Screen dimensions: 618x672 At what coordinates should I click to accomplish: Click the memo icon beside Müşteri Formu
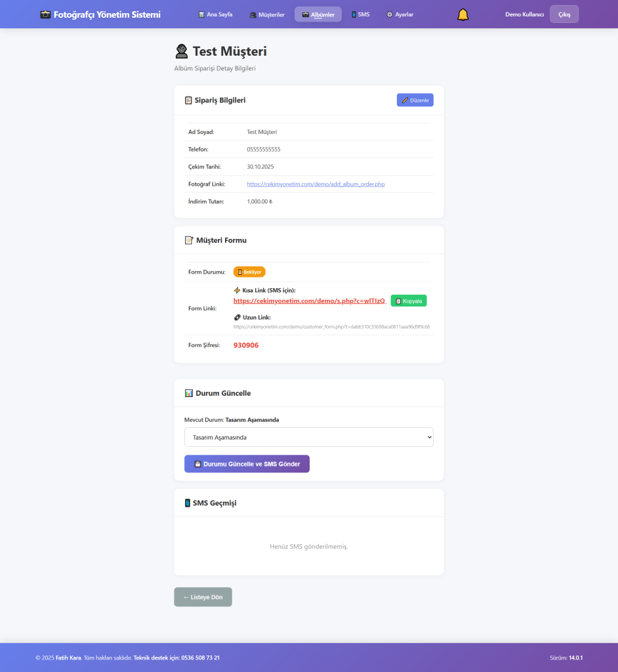189,240
